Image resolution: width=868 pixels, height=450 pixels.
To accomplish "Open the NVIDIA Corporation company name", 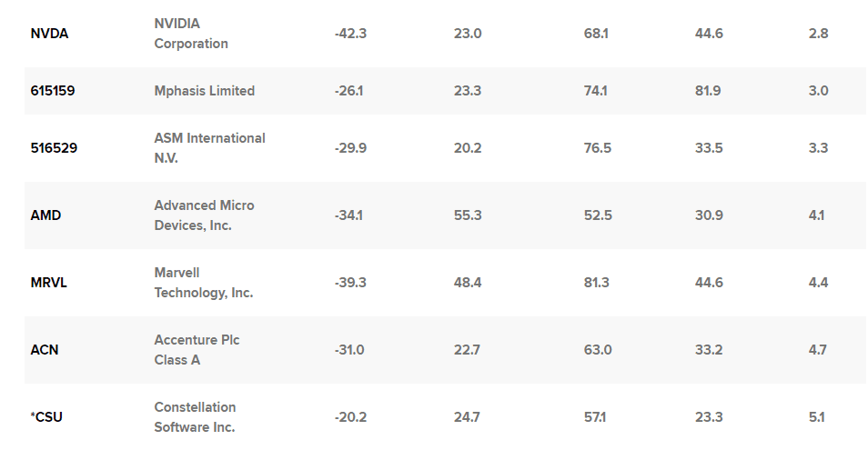I will pos(191,34).
